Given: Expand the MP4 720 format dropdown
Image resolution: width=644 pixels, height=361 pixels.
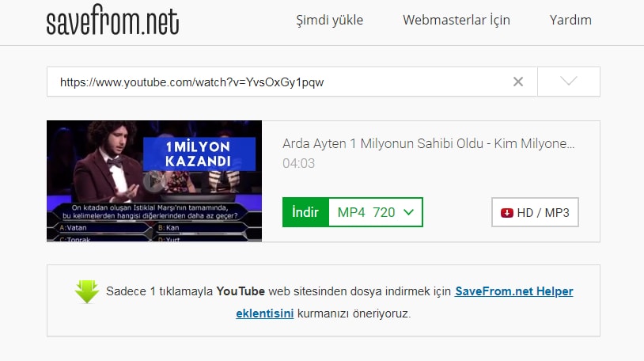Looking at the screenshot, I should 375,212.
